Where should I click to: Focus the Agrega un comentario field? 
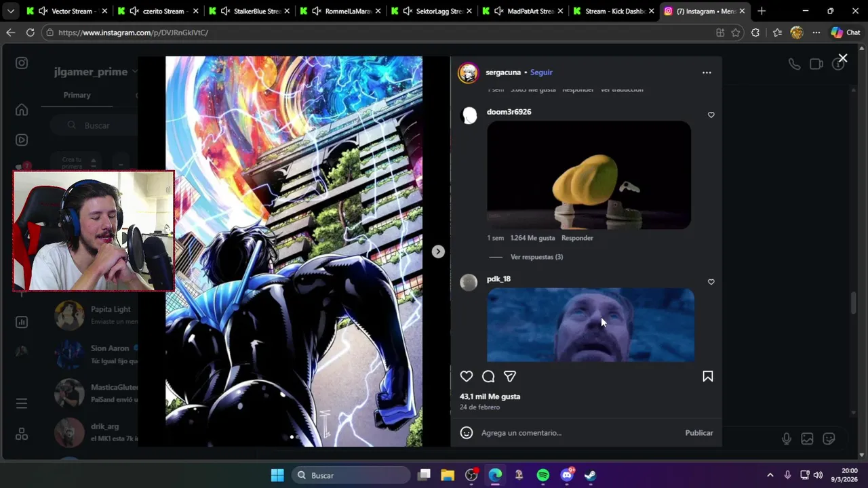tap(576, 432)
